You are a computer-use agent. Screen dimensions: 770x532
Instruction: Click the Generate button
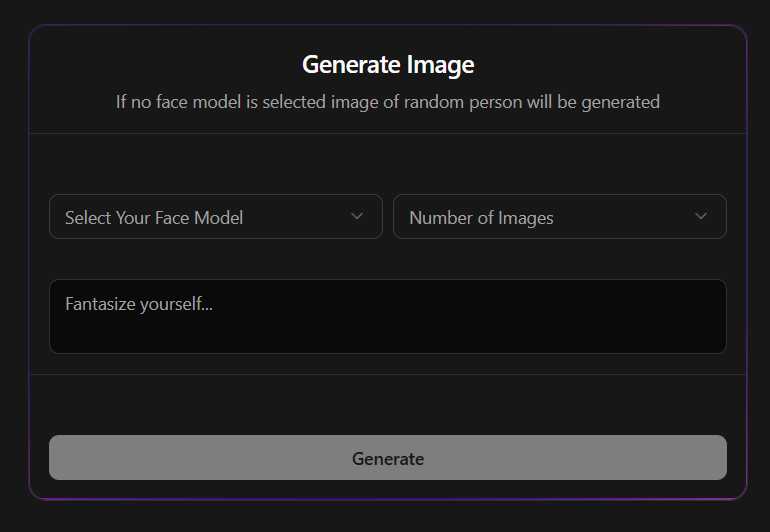pos(387,458)
